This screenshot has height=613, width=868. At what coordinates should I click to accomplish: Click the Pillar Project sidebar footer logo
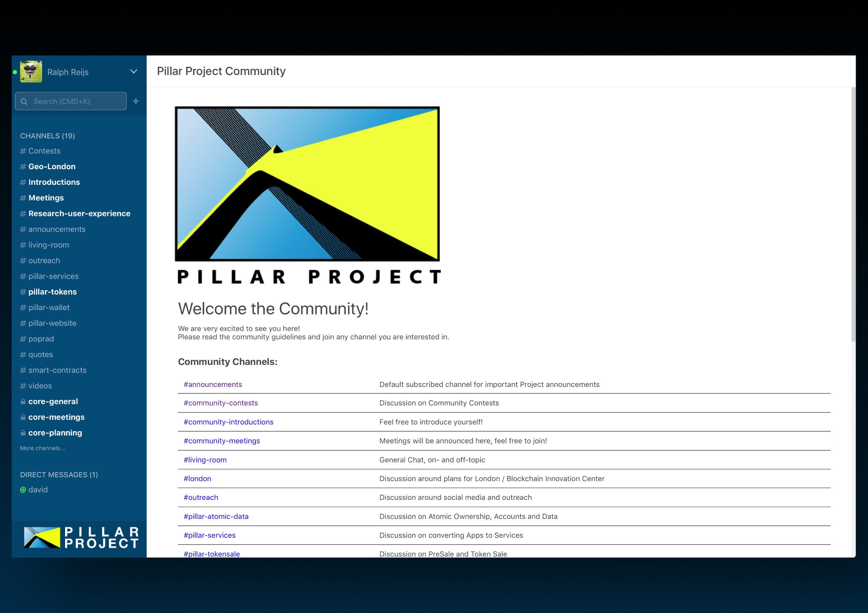point(81,538)
